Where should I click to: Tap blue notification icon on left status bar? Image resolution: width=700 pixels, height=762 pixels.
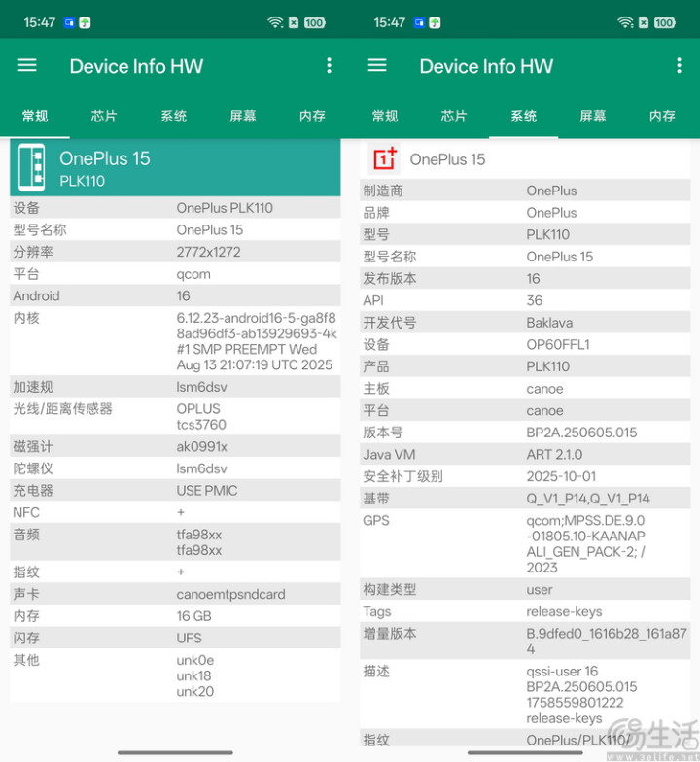tap(69, 23)
